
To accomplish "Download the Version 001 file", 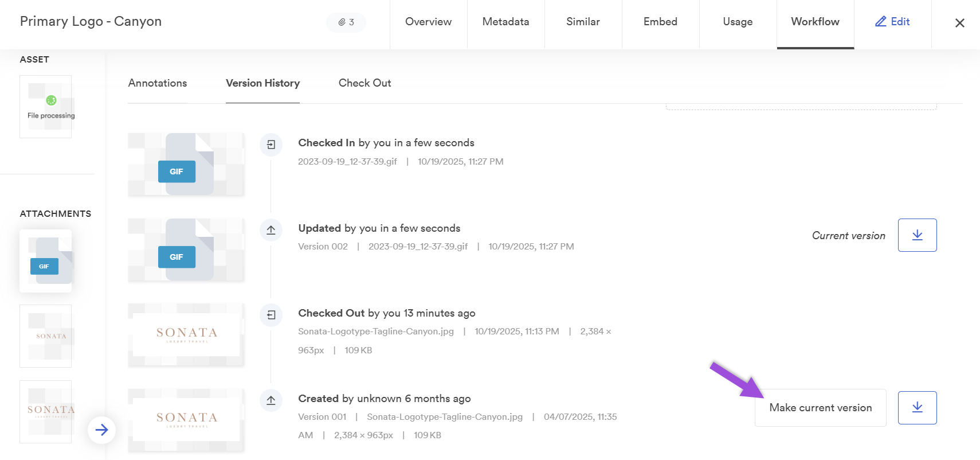I will (x=917, y=408).
